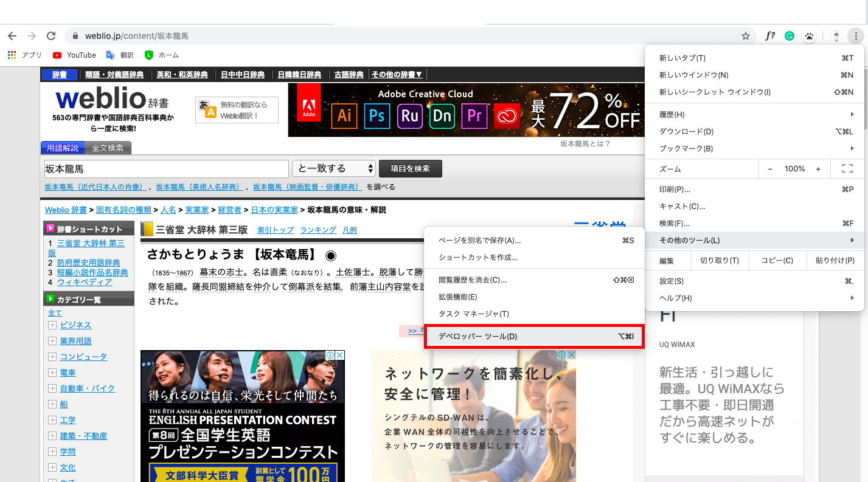Enter full screen via the zoom expand icon
The image size is (868, 482).
[847, 168]
